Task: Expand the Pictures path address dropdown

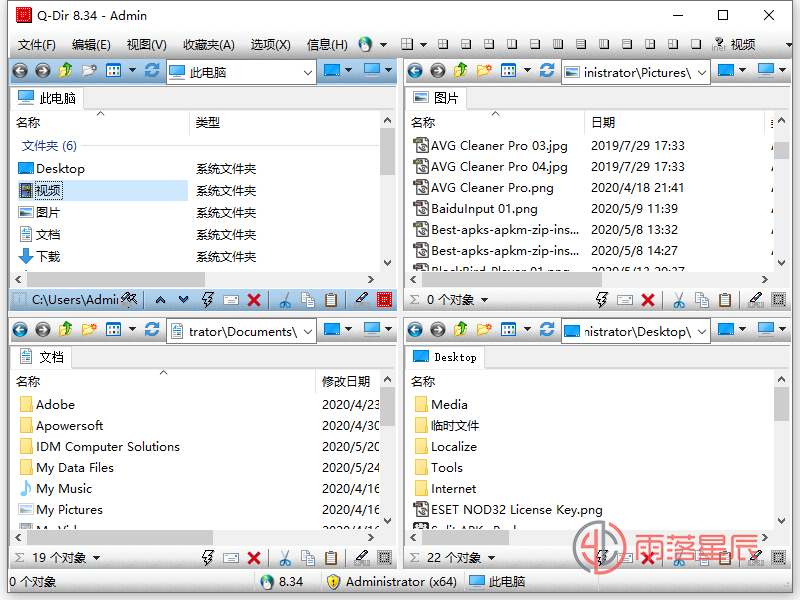Action: click(x=702, y=72)
